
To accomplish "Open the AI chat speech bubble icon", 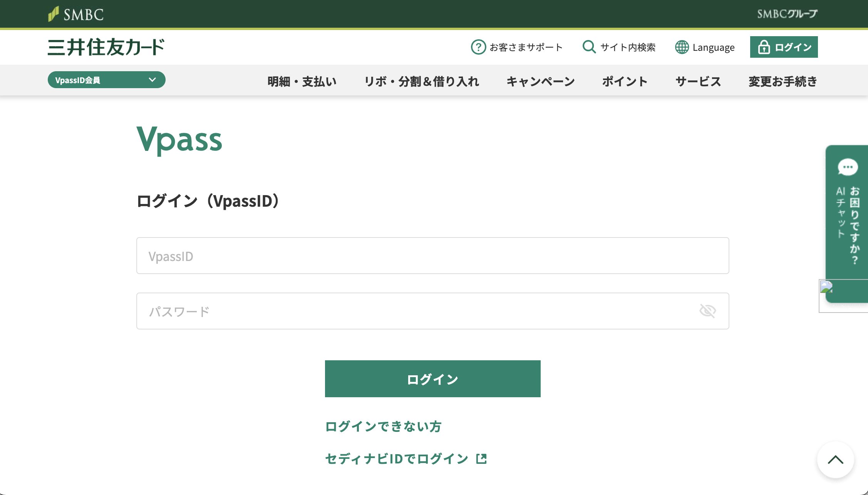I will 848,167.
